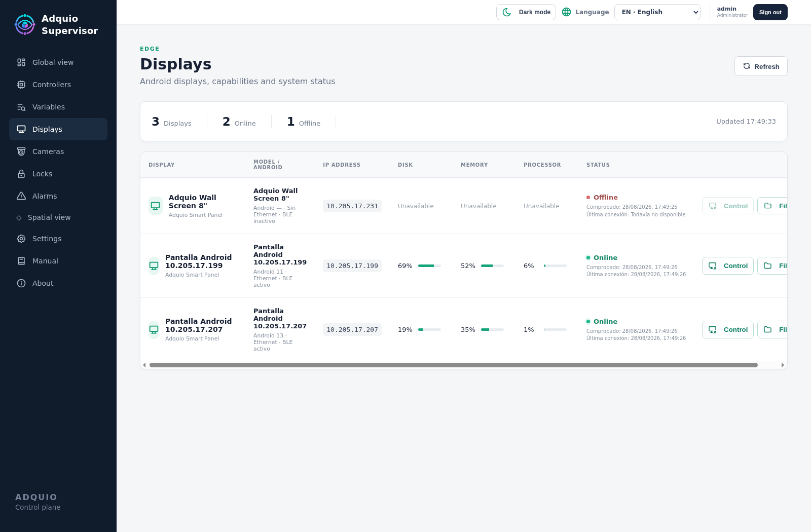Click the admin Administrator user label

click(x=732, y=12)
